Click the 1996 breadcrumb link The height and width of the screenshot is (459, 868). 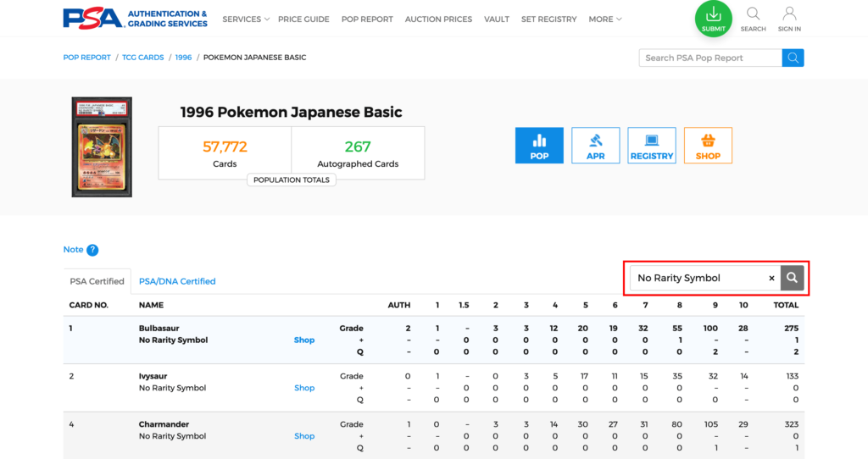[x=183, y=58]
